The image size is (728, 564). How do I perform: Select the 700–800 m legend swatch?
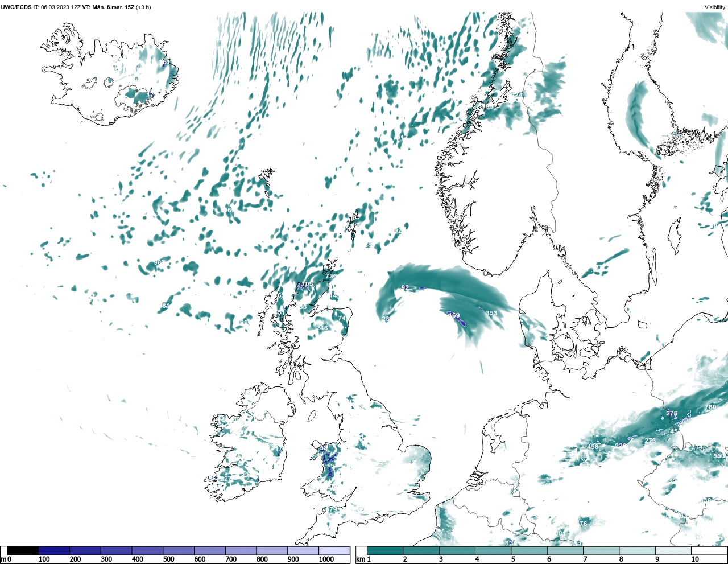click(x=241, y=551)
